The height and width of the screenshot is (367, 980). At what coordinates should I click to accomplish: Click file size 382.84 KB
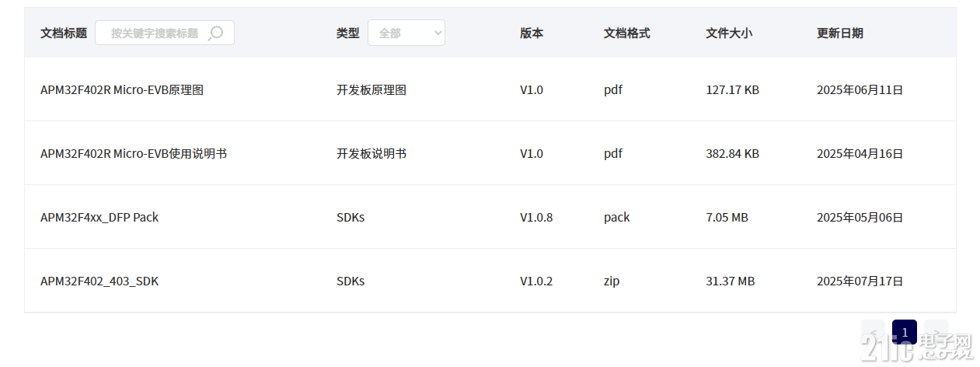(x=732, y=154)
